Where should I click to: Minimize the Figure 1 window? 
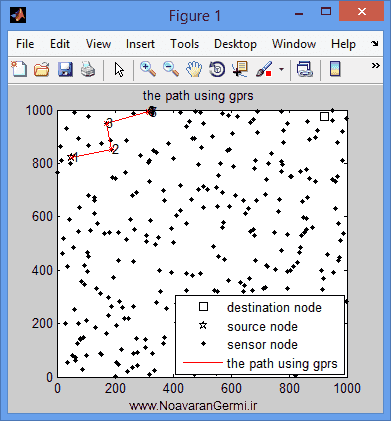pos(299,13)
